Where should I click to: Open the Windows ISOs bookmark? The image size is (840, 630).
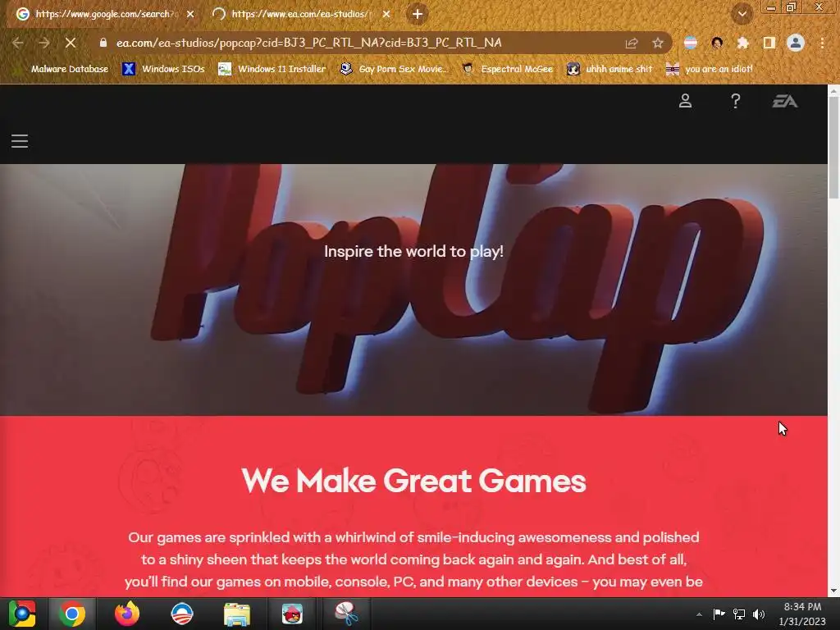click(x=164, y=69)
